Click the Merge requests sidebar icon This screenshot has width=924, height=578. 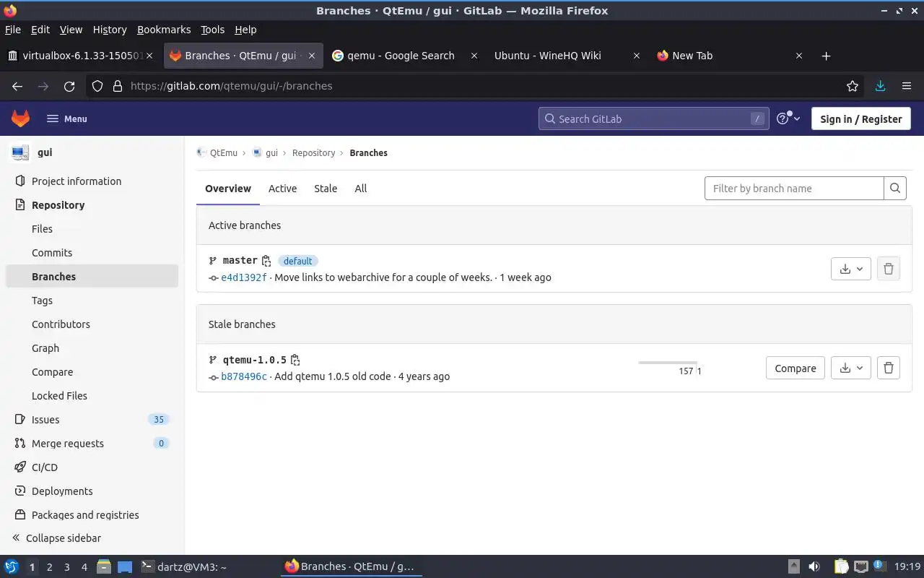click(20, 444)
